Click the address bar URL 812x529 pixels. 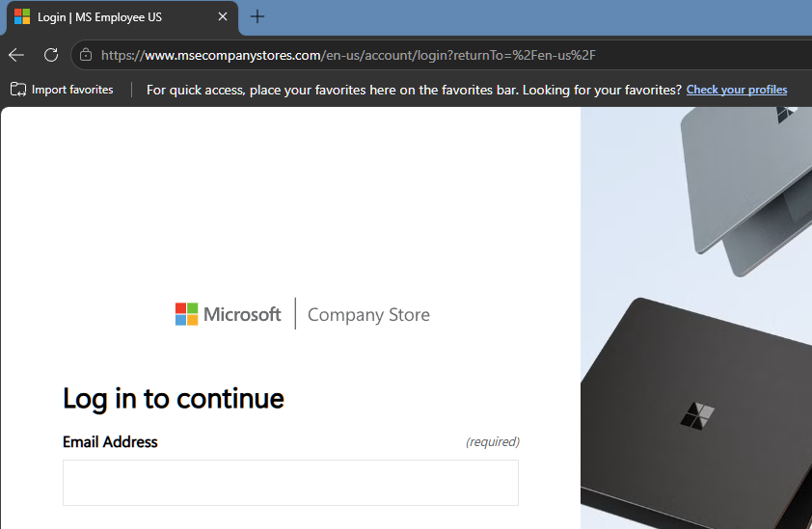click(x=348, y=55)
